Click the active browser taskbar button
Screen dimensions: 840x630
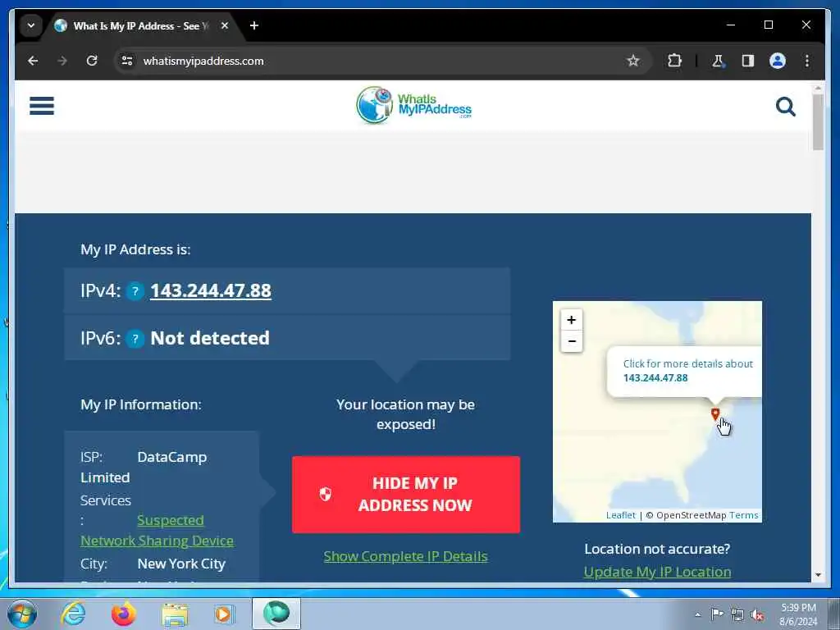(x=276, y=614)
